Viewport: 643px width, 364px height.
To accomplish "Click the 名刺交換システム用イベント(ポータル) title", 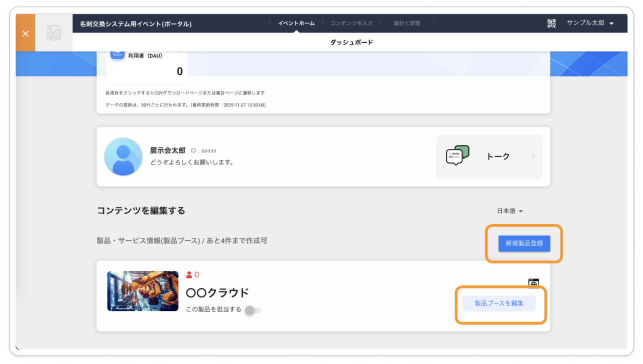I will (135, 24).
